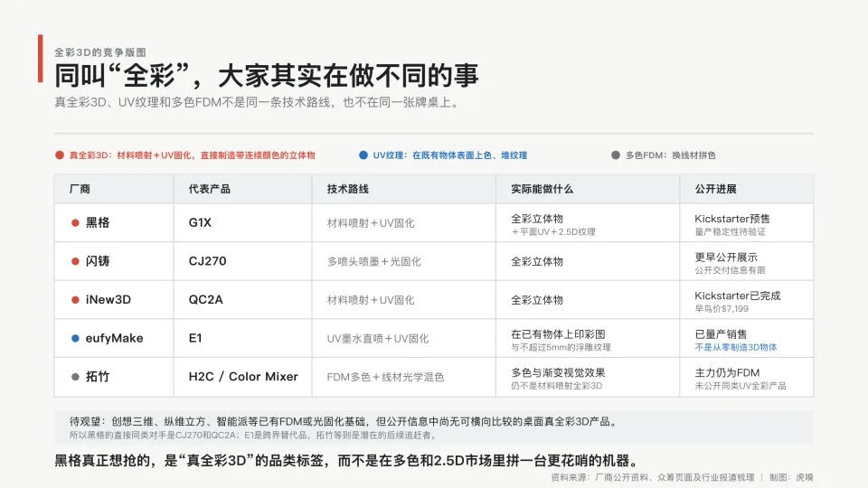Click 全彩立体物 in the iNew3D row
The height and width of the screenshot is (488, 868).
click(x=537, y=300)
